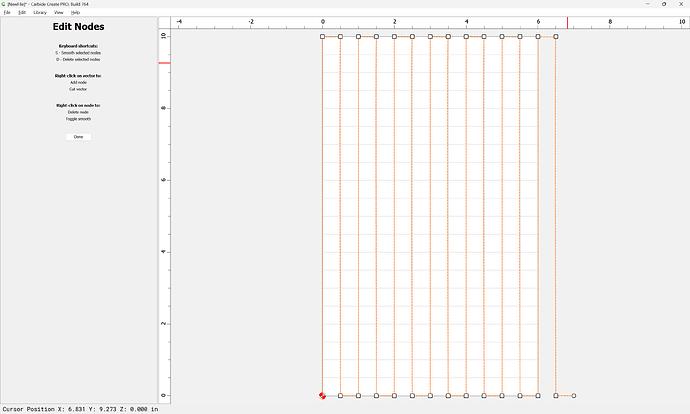Select the second node along the bottom edge
Image resolution: width=690 pixels, height=414 pixels.
click(x=340, y=396)
